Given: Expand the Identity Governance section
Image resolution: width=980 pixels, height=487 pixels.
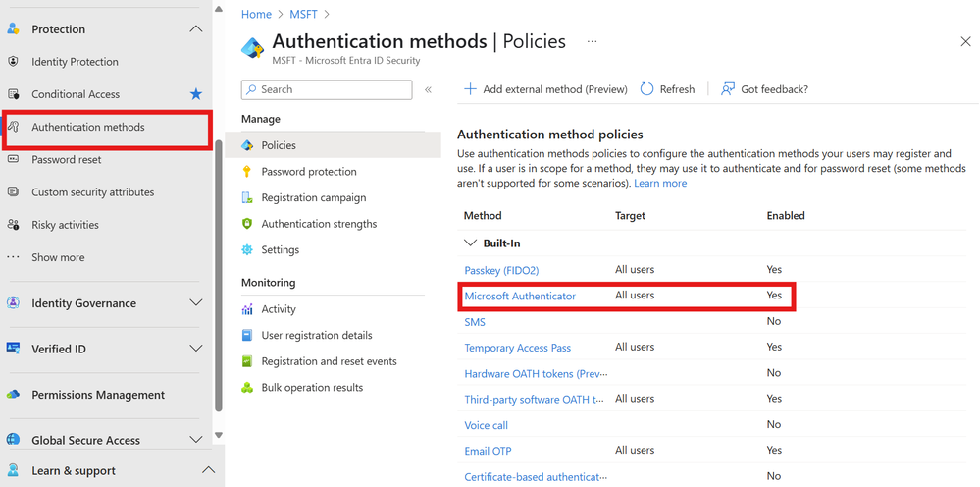Looking at the screenshot, I should (196, 303).
